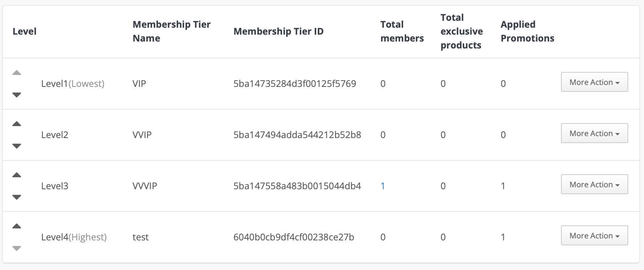Click the test tier ID 6040b0cb9df4cf00238ce27b
Viewport: 644px width, 270px height.
[x=294, y=237]
